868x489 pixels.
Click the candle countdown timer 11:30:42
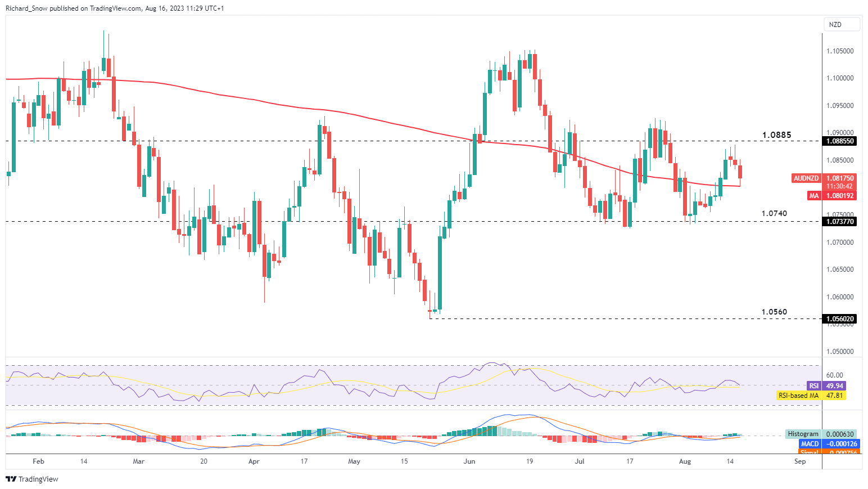click(x=839, y=186)
